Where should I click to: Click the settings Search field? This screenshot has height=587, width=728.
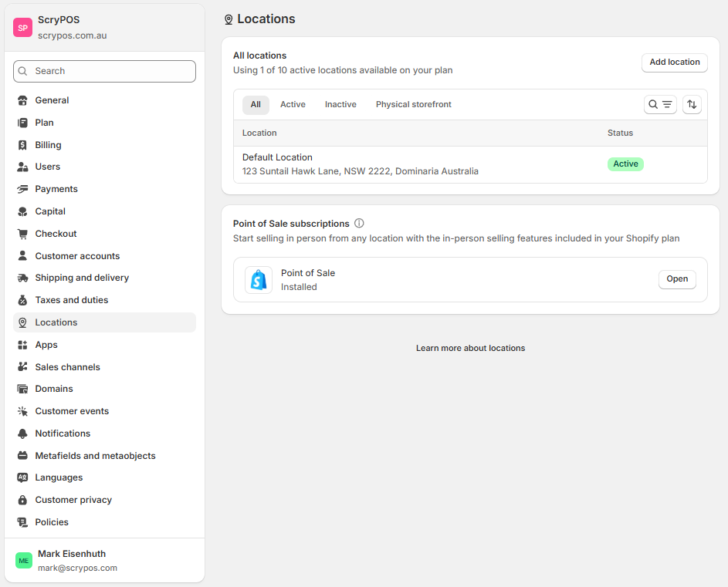pyautogui.click(x=104, y=71)
